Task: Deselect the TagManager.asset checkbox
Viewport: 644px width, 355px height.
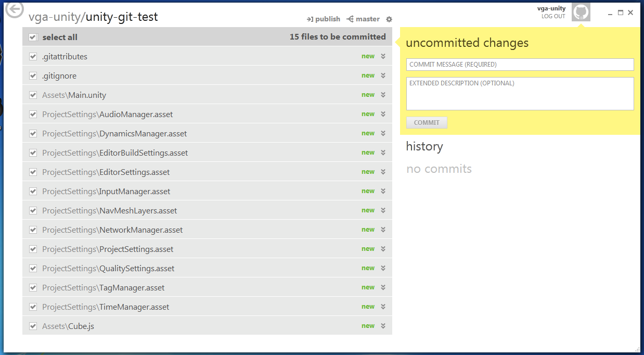Action: tap(33, 288)
